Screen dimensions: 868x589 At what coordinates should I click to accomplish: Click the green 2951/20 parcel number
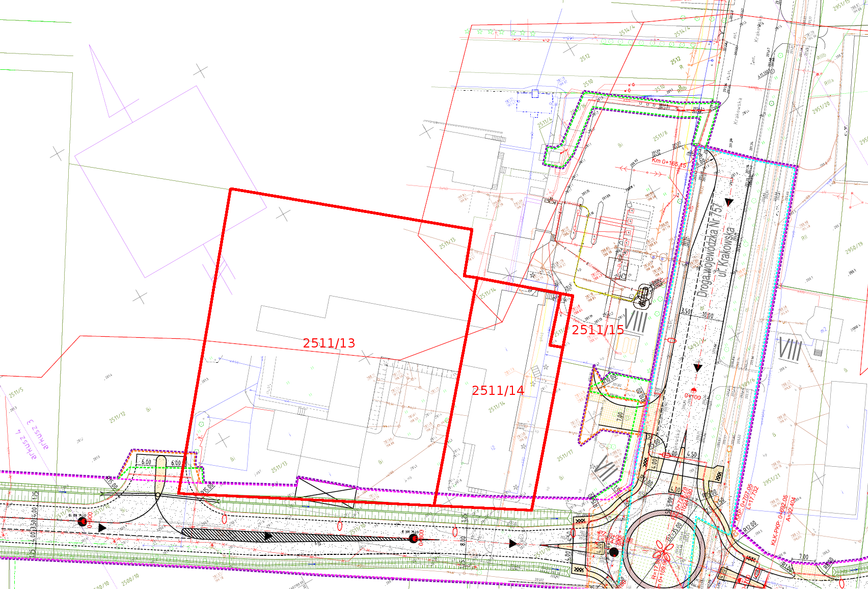tap(821, 107)
